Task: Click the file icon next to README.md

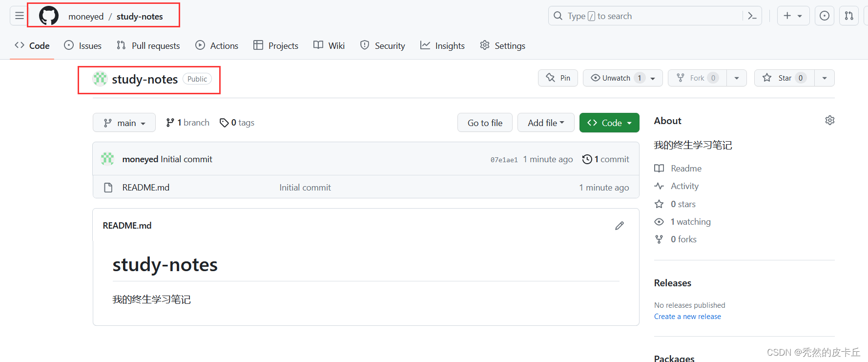Action: tap(108, 188)
